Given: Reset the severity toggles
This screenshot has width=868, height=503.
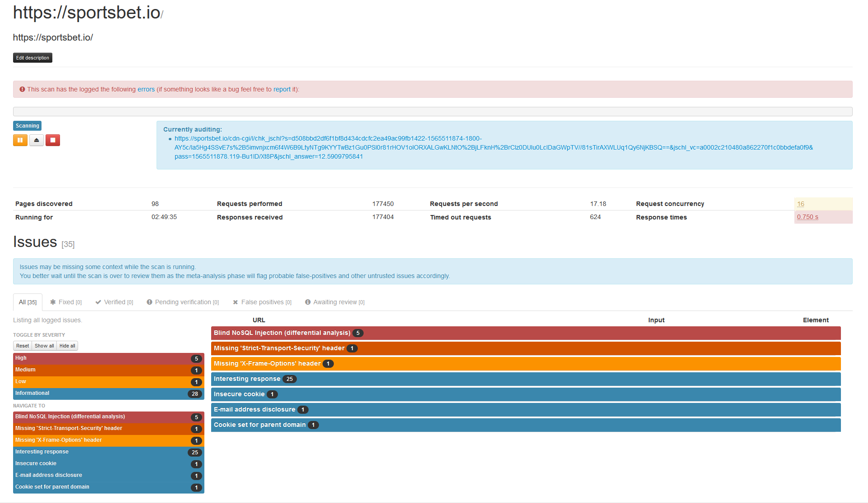Looking at the screenshot, I should pos(23,346).
